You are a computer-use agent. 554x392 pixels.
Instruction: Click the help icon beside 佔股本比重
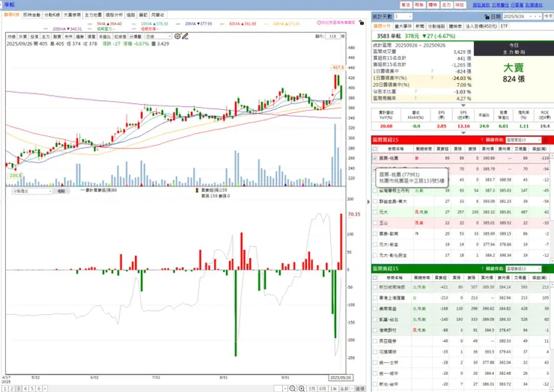[x=415, y=91]
